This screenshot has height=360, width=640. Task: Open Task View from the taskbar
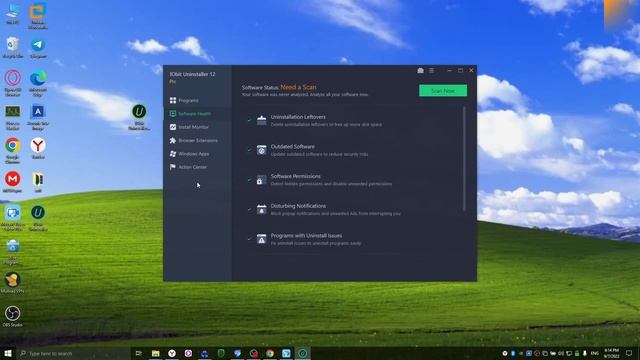pyautogui.click(x=139, y=353)
